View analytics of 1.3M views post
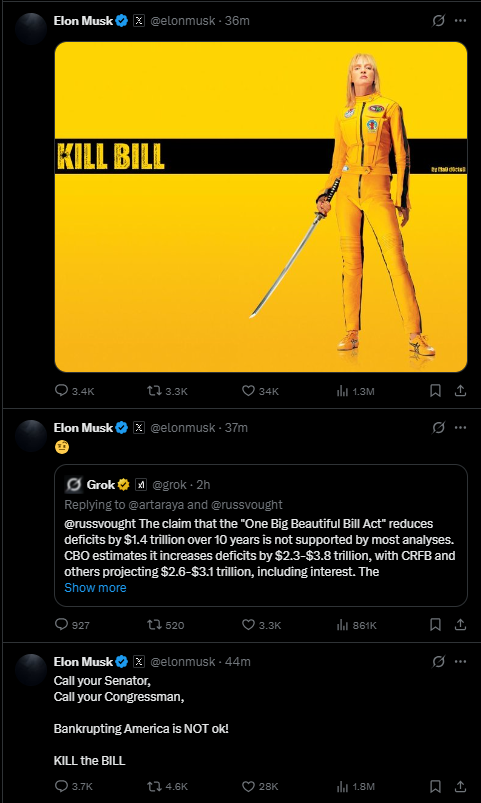Viewport: 481px width, 803px height. point(355,391)
